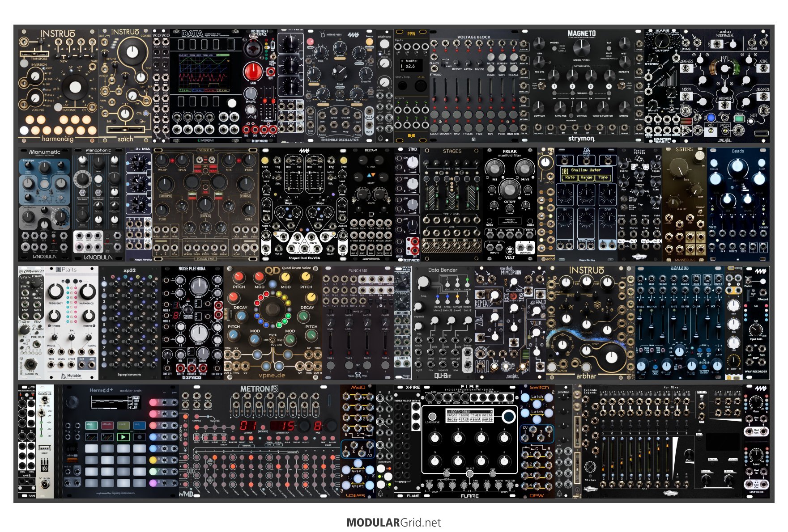
Task: Click the COARSE knob on Instruo saich
Action: 132,52
